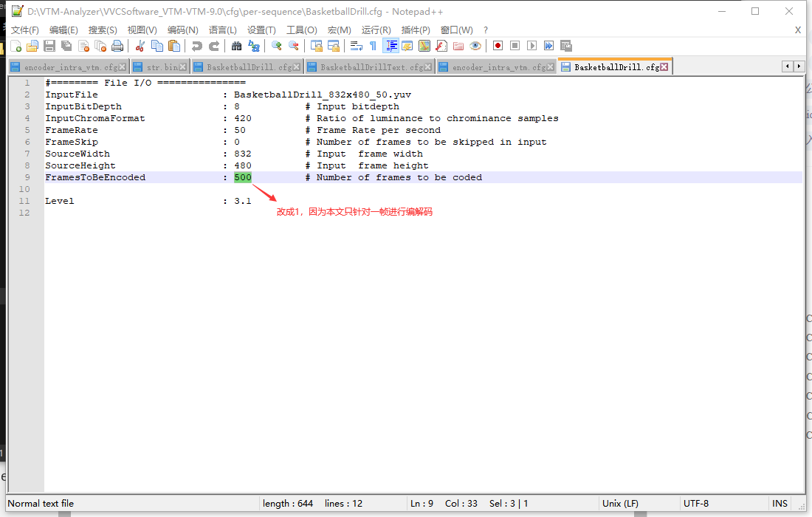Click the UTF-8 encoding indicator
812x517 pixels.
(x=697, y=503)
